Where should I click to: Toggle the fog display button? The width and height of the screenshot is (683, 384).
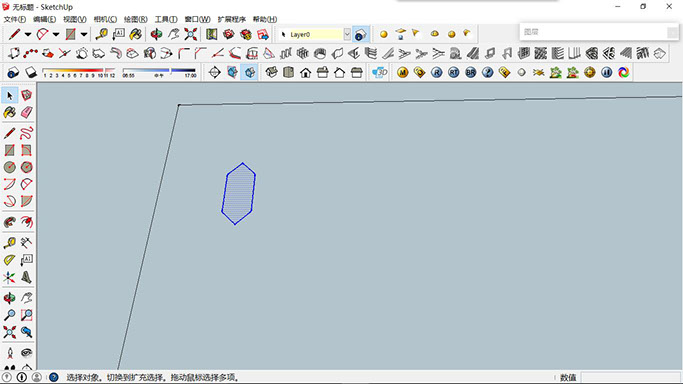pyautogui.click(x=30, y=72)
